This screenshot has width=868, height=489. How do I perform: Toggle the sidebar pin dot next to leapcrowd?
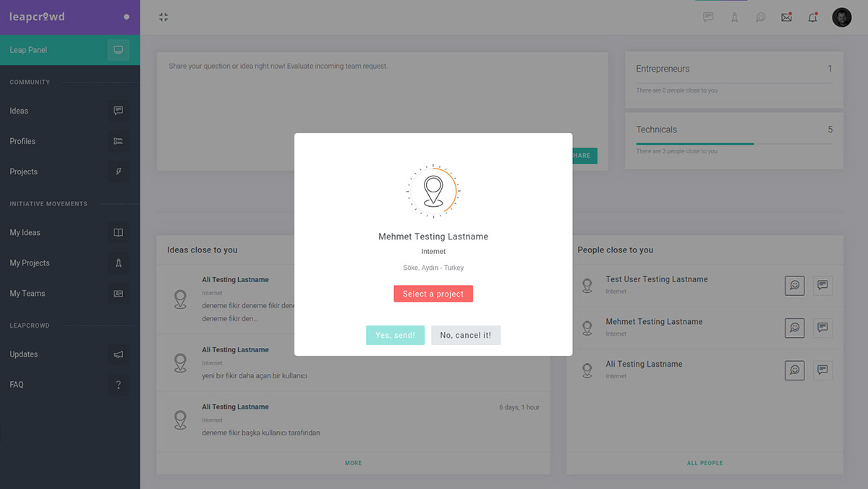pos(127,17)
